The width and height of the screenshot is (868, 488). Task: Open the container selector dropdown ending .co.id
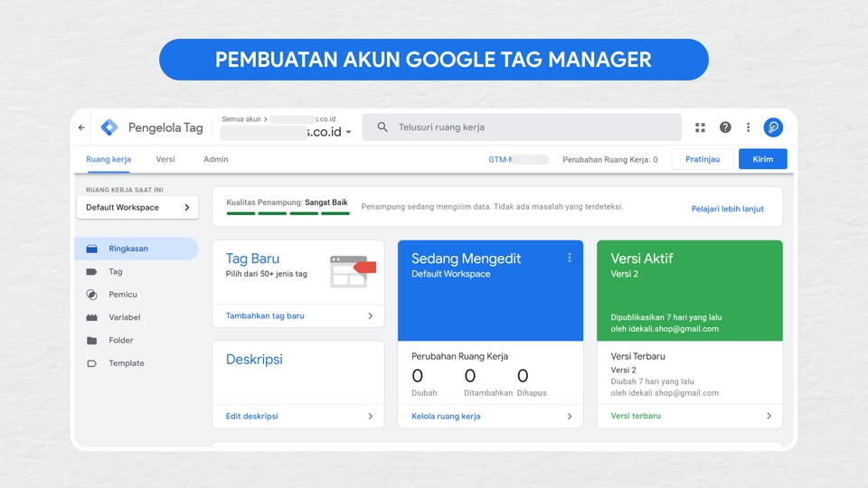point(287,132)
